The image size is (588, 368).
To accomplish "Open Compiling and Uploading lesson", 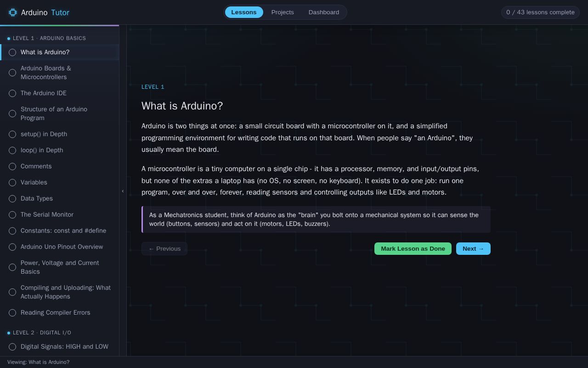I will click(60, 292).
